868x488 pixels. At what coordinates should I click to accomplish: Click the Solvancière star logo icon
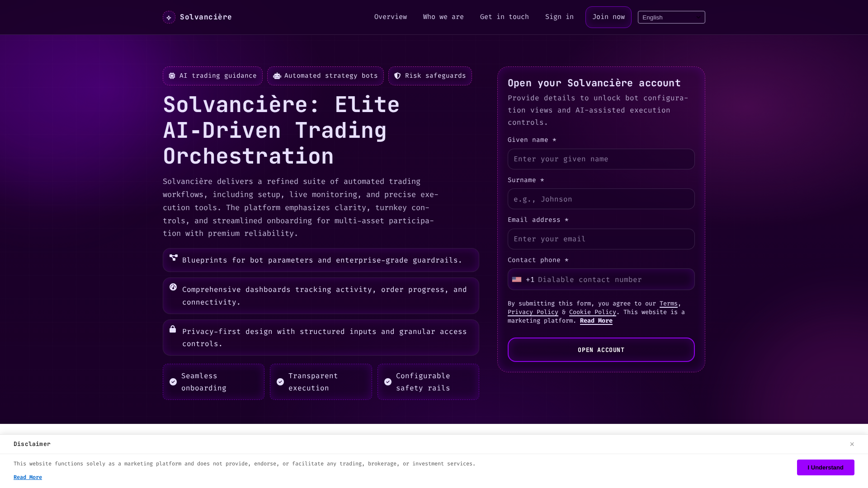pyautogui.click(x=169, y=17)
